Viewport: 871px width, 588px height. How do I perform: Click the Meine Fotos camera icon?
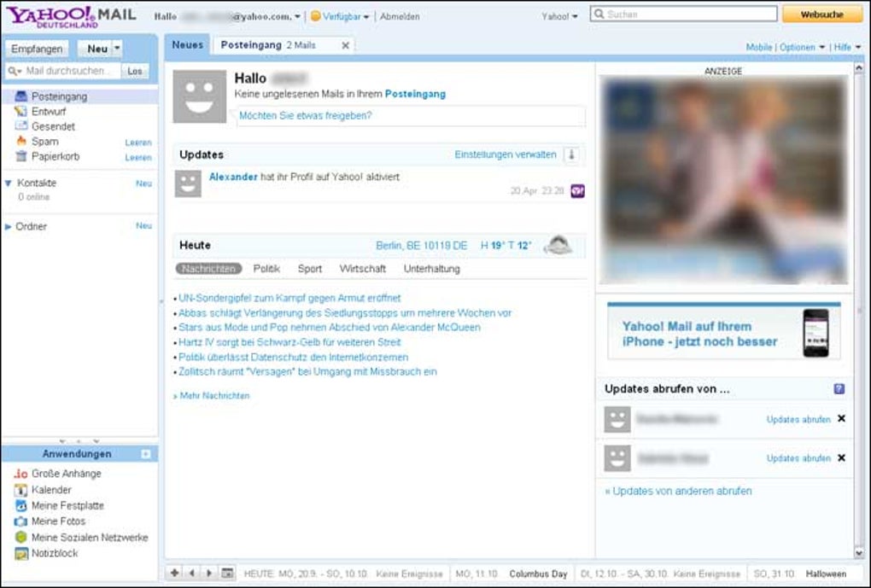[x=20, y=521]
